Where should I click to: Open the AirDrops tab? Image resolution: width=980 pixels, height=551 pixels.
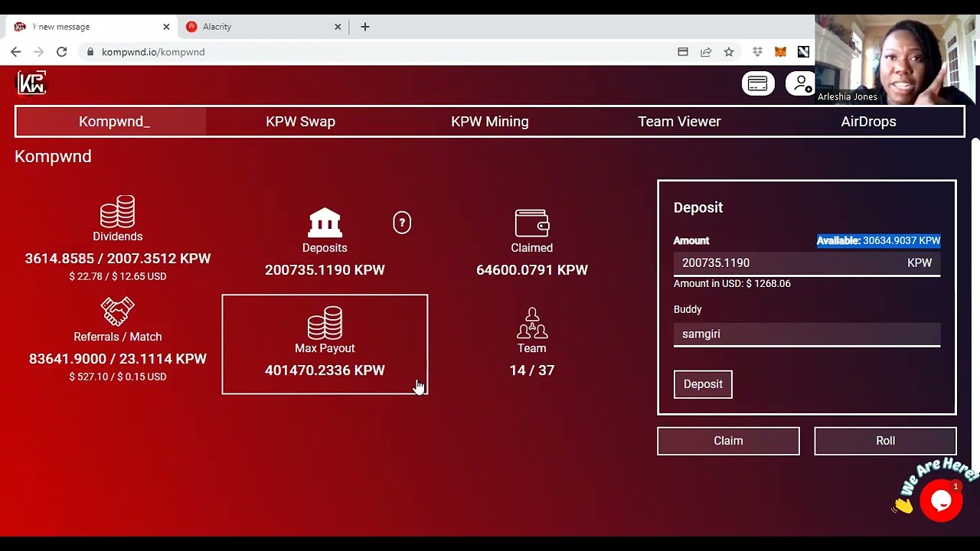coord(868,122)
